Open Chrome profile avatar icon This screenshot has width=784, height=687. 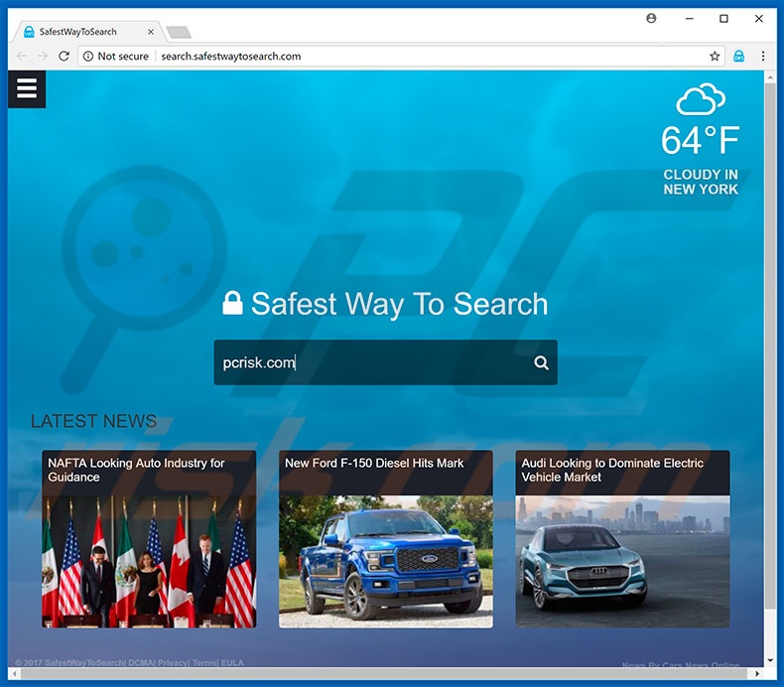[651, 19]
